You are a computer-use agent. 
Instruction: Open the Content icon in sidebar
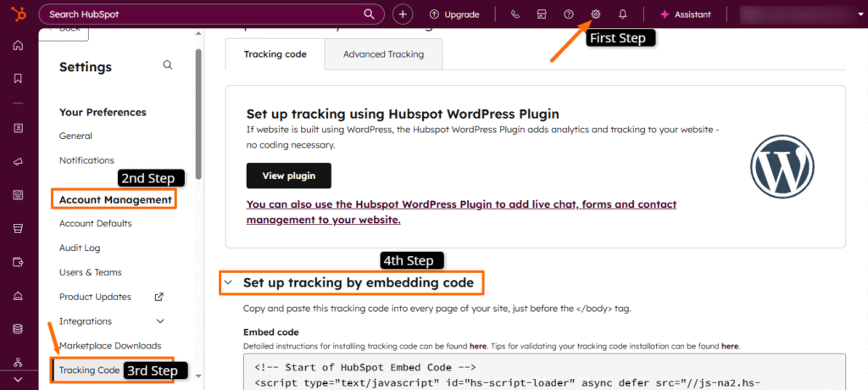click(19, 195)
